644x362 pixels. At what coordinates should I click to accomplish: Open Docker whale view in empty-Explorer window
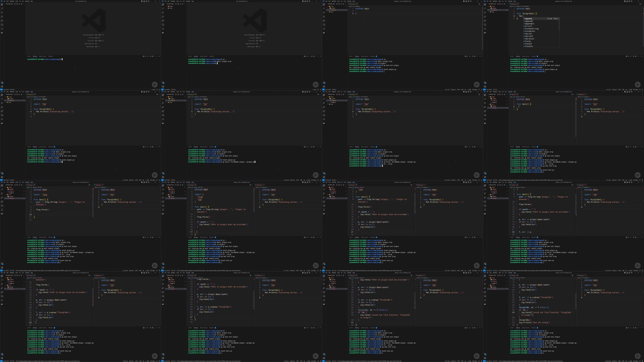coord(2,32)
